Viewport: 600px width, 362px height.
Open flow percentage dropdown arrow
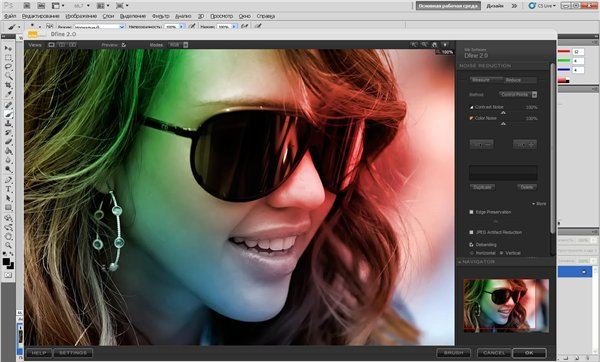click(x=234, y=26)
